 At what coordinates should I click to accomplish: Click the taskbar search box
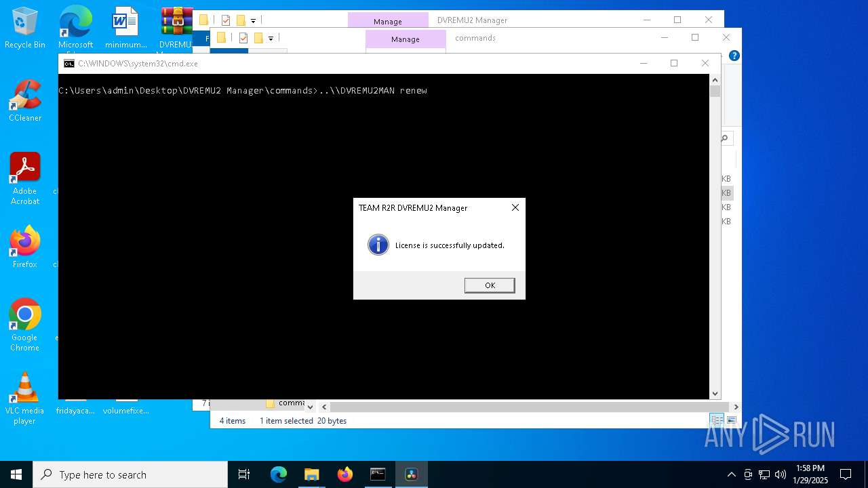130,474
